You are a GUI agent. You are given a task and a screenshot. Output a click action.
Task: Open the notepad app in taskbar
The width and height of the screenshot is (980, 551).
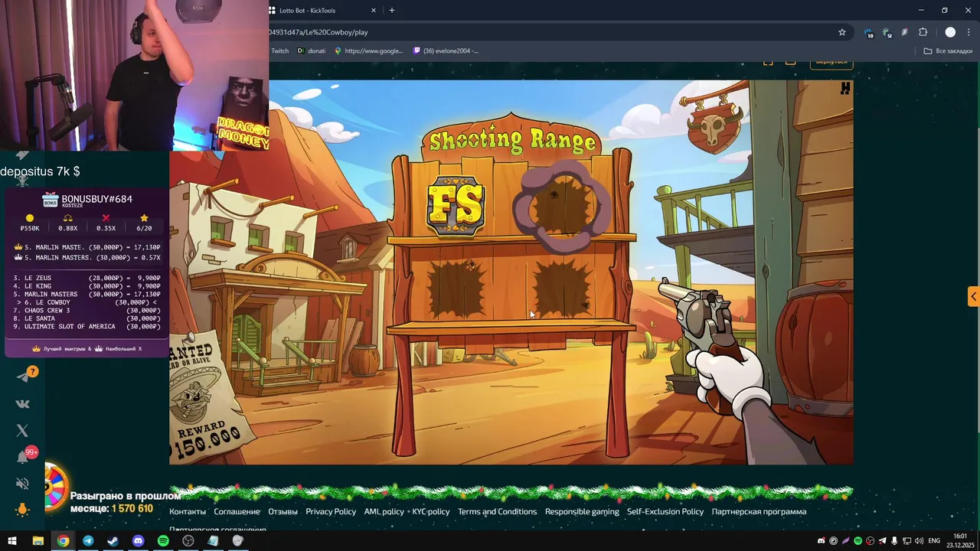[213, 541]
